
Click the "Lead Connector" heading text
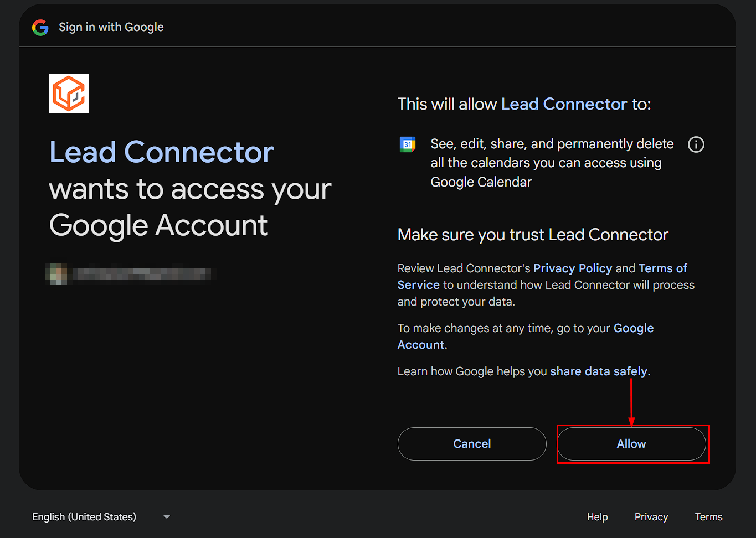(x=161, y=152)
